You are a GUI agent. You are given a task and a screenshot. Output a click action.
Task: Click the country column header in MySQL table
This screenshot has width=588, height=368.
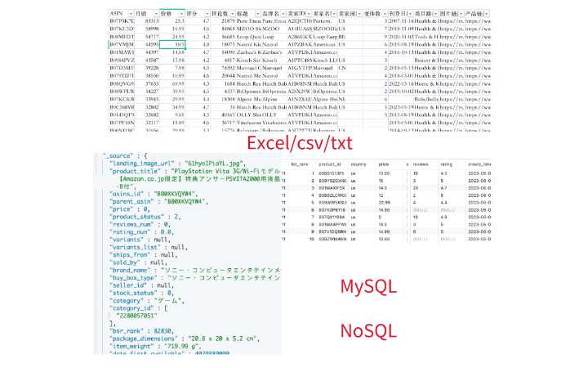(359, 164)
